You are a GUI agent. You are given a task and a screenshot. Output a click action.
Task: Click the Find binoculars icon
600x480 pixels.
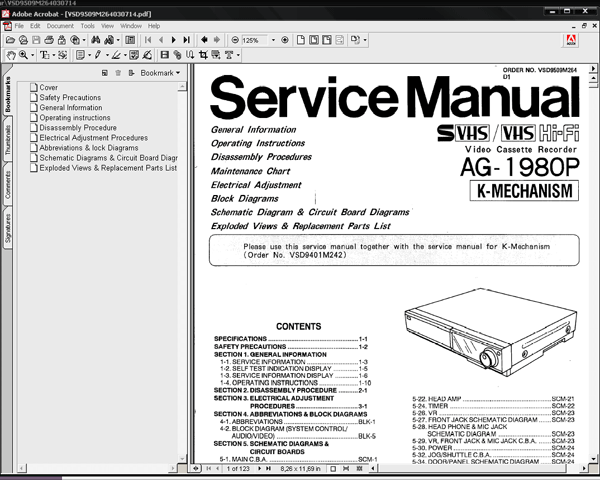point(96,40)
